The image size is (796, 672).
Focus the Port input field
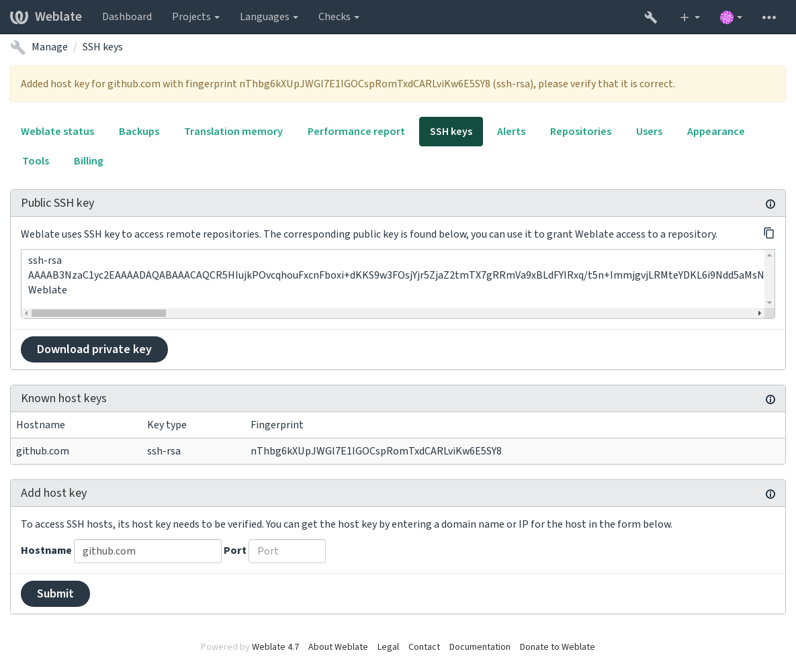click(x=287, y=550)
